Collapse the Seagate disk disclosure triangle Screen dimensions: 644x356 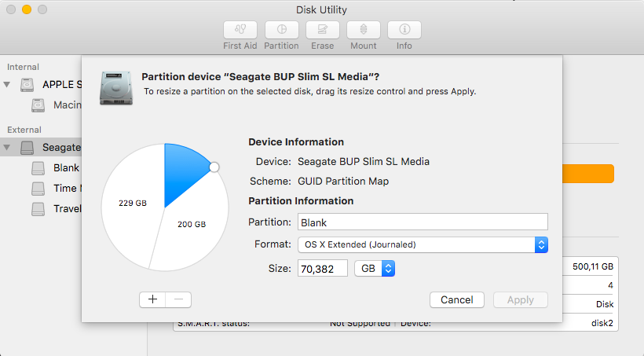click(x=8, y=147)
